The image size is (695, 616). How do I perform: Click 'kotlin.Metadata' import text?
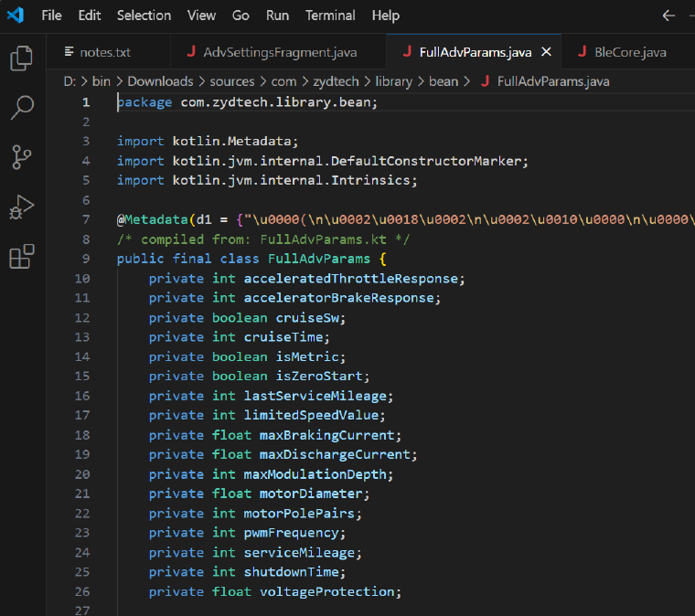click(231, 142)
